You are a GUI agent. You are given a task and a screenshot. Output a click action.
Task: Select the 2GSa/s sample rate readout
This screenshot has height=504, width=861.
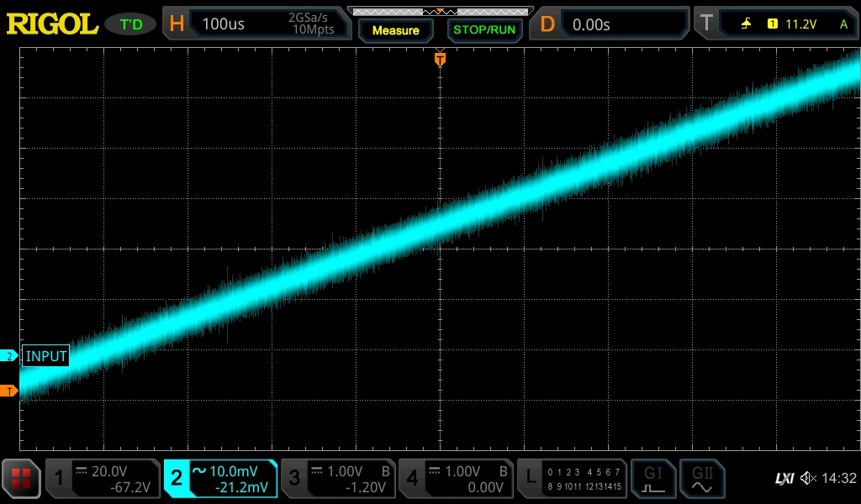point(308,18)
